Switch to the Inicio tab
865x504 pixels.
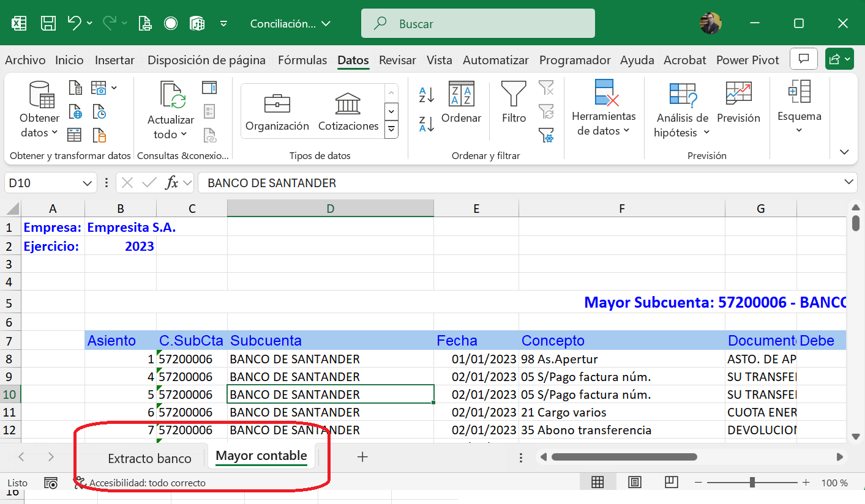(69, 60)
